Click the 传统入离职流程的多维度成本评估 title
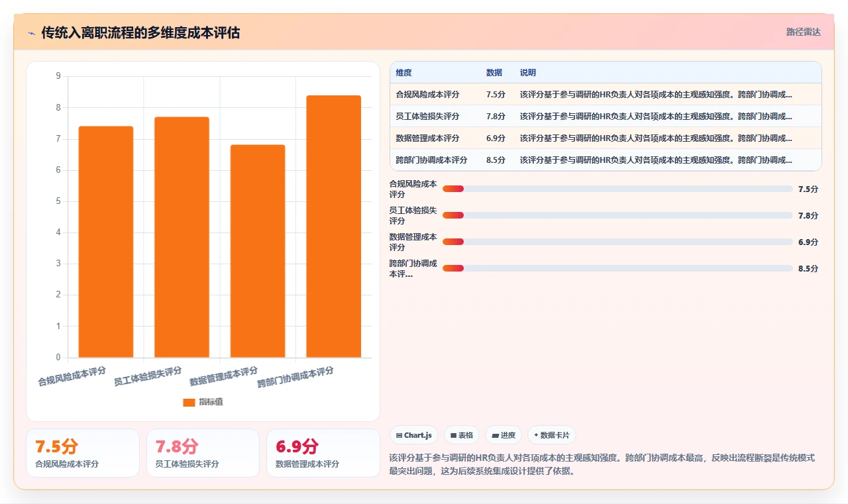 click(140, 32)
